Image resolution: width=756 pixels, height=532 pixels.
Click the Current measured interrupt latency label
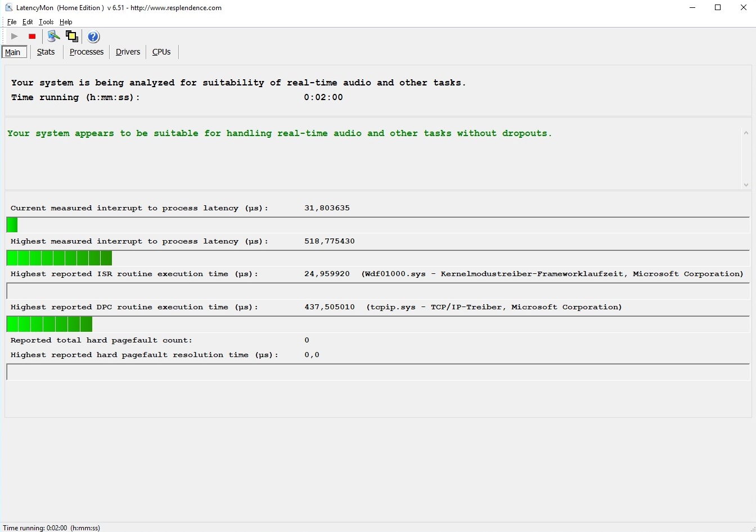coord(139,208)
